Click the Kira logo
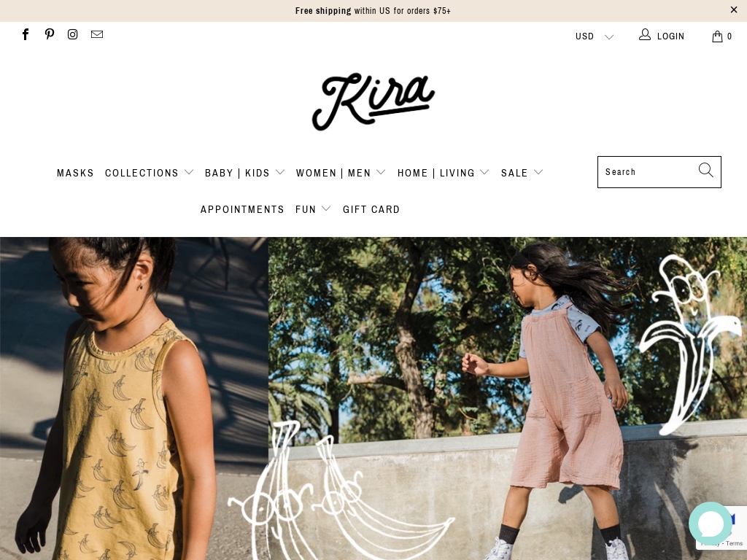This screenshot has width=747, height=560. (373, 101)
